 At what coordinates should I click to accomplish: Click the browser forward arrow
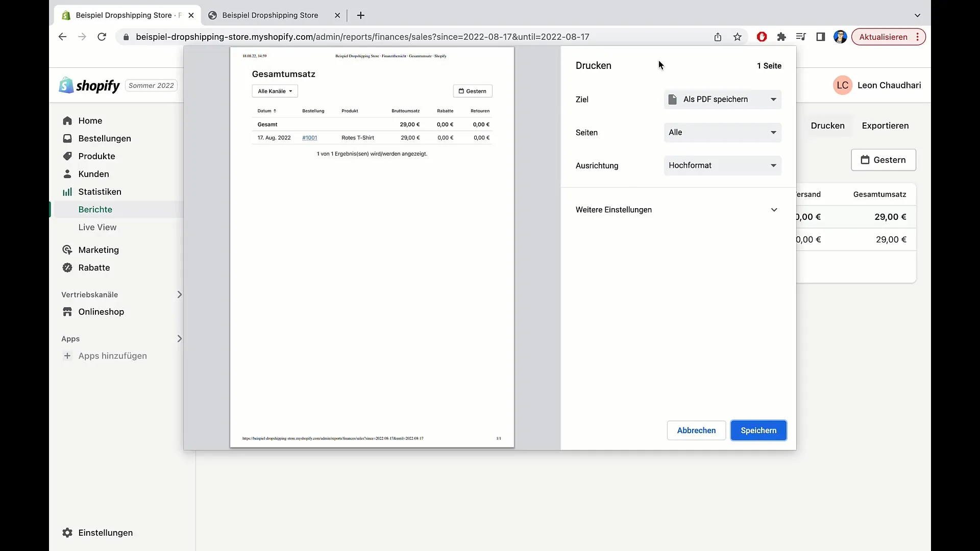[x=82, y=37]
